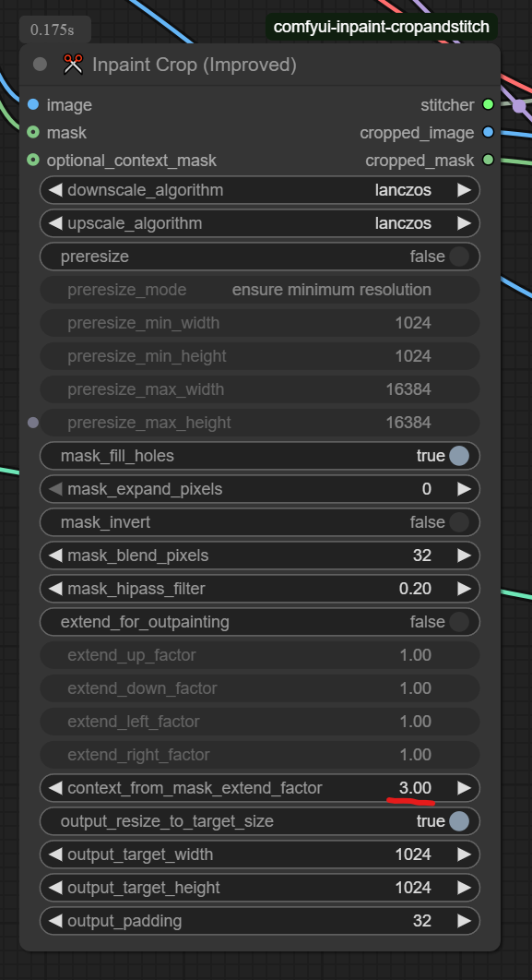Increase mask_blend_pixels with right arrow

[x=464, y=555]
